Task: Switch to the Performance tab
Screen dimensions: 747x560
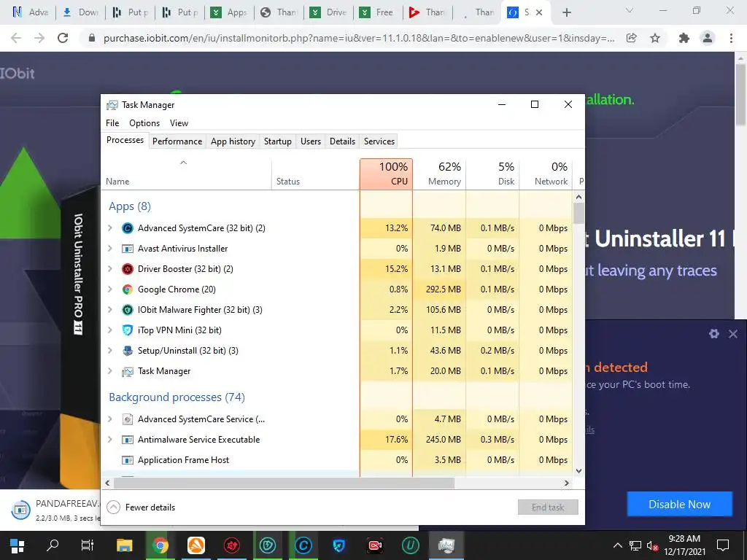Action: coord(177,141)
